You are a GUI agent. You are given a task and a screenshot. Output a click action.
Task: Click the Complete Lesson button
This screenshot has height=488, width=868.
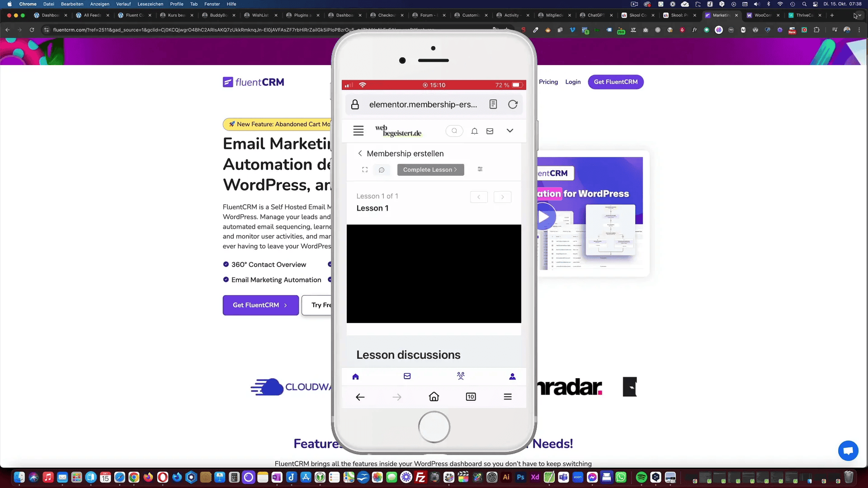(x=430, y=170)
